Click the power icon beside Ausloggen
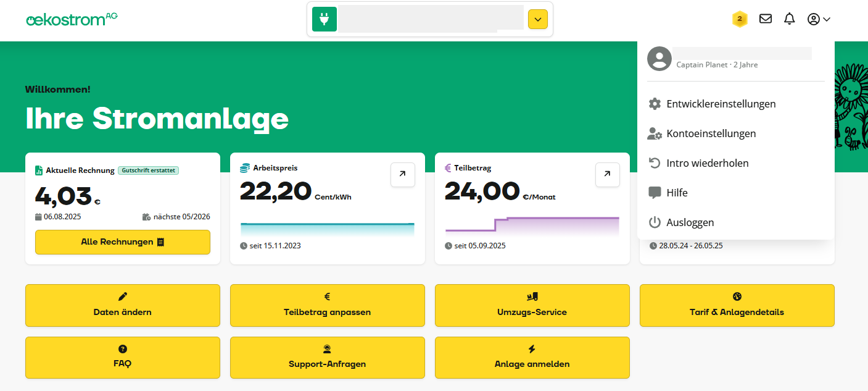 tap(655, 222)
